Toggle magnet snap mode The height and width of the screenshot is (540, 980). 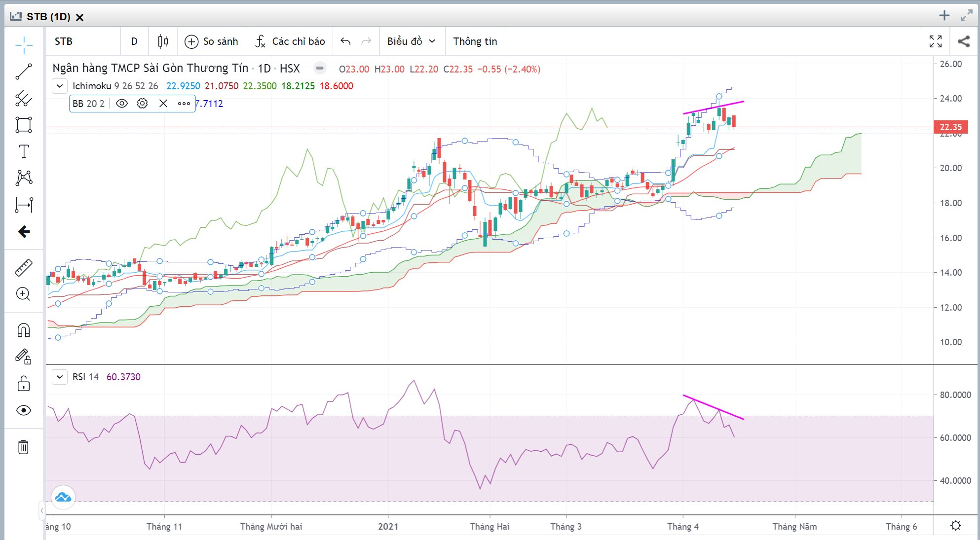(23, 330)
